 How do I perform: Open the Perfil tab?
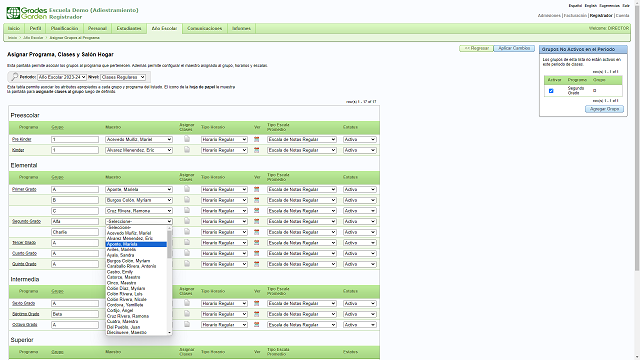36,28
